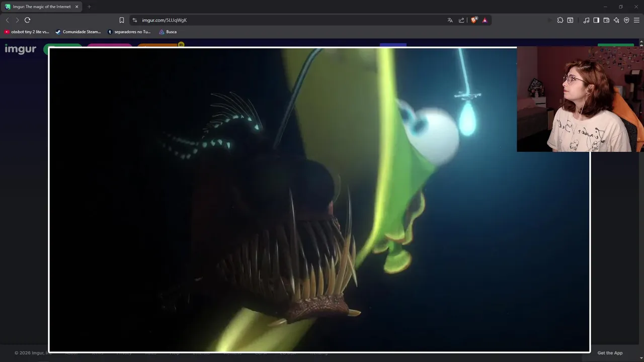The width and height of the screenshot is (644, 362).
Task: Reload the current Imgur page
Action: [x=27, y=20]
